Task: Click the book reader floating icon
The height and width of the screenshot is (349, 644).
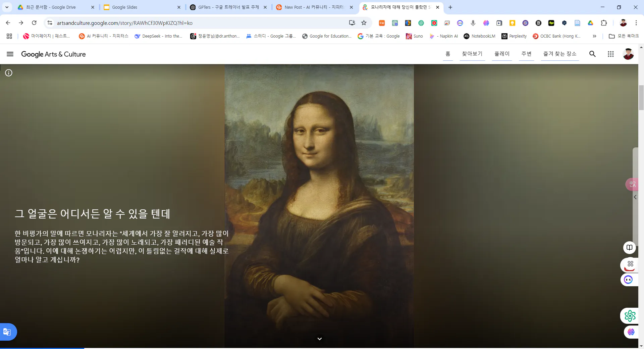Action: point(630,248)
